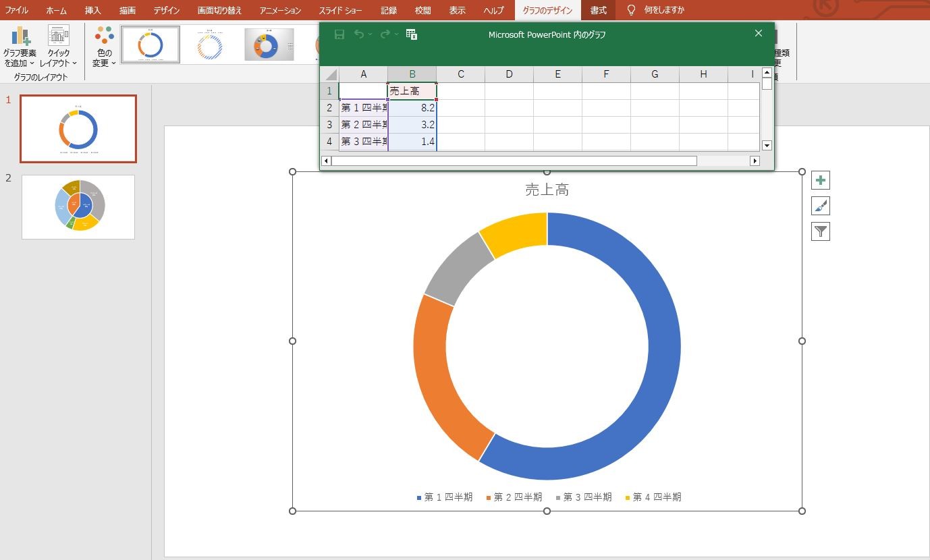Open the グラフ要素を追加 menu
The image size is (930, 560).
(20, 46)
